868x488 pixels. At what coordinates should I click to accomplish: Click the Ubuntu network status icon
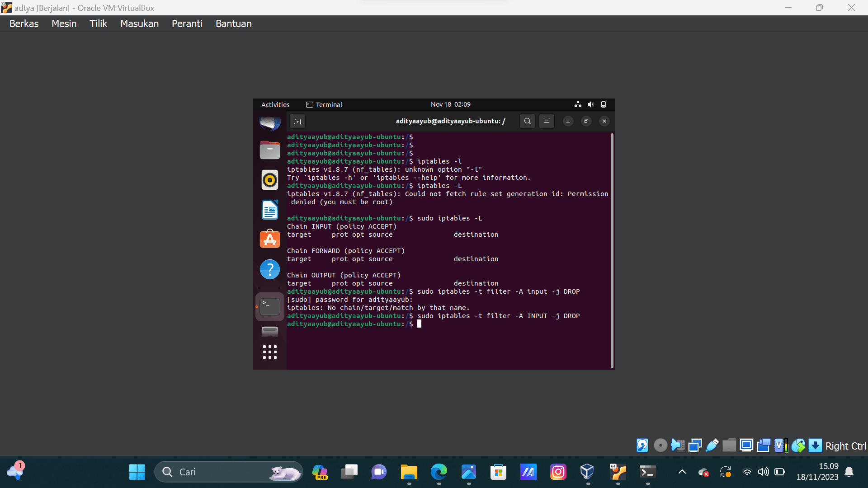578,104
